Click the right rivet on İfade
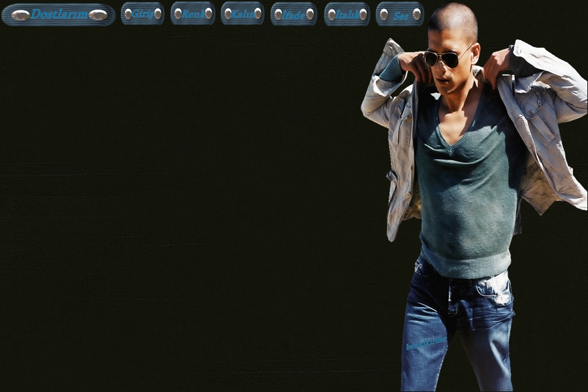Screen dimensions: 588x392 pos(310,14)
